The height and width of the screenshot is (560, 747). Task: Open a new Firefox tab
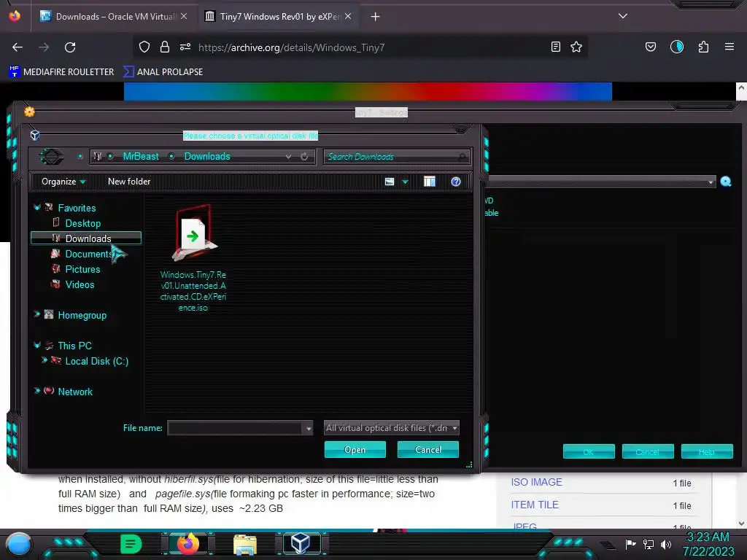coord(376,17)
